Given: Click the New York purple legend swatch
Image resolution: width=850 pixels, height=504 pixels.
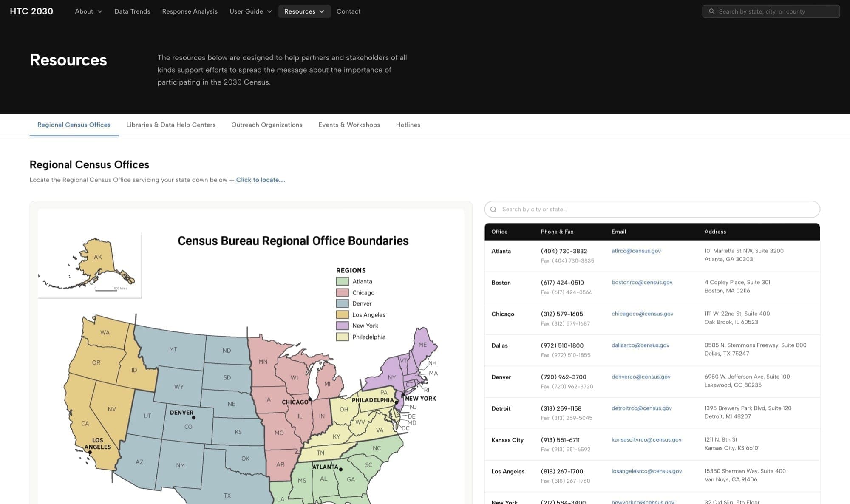Looking at the screenshot, I should click(x=343, y=326).
